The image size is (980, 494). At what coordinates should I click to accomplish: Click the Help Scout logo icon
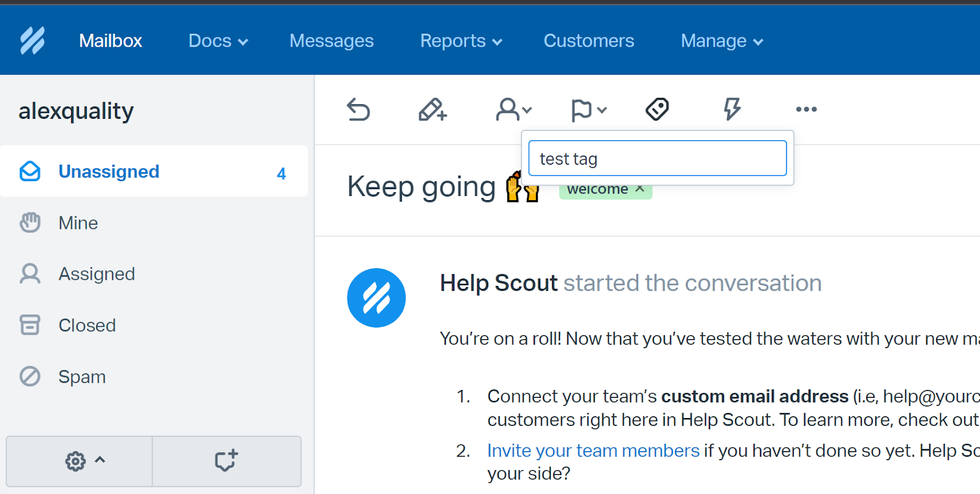(32, 40)
